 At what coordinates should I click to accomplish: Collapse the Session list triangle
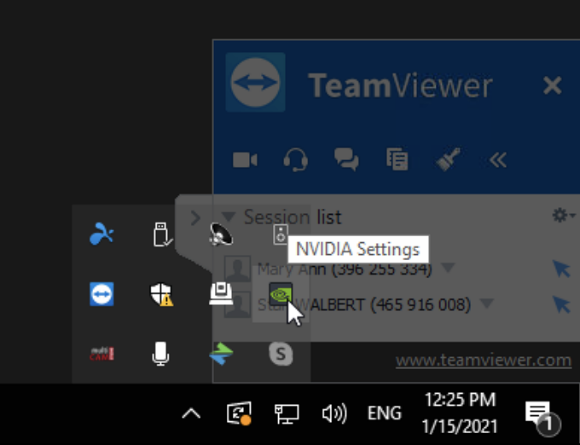click(x=229, y=216)
